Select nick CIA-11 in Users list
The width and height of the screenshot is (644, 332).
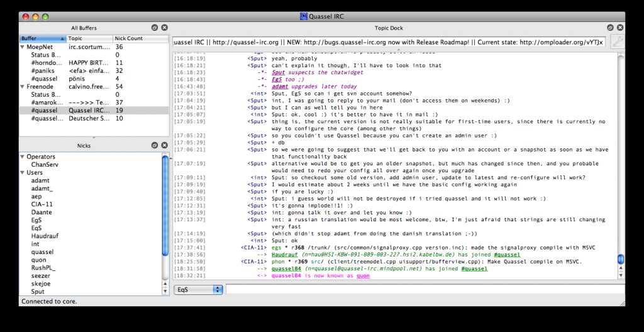(x=42, y=204)
